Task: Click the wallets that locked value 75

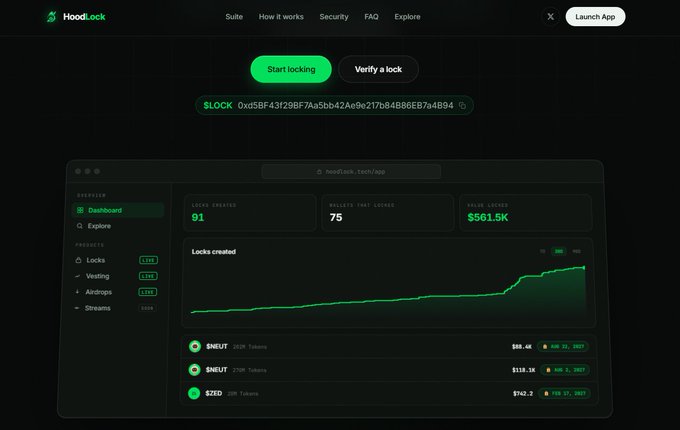Action: click(x=336, y=218)
